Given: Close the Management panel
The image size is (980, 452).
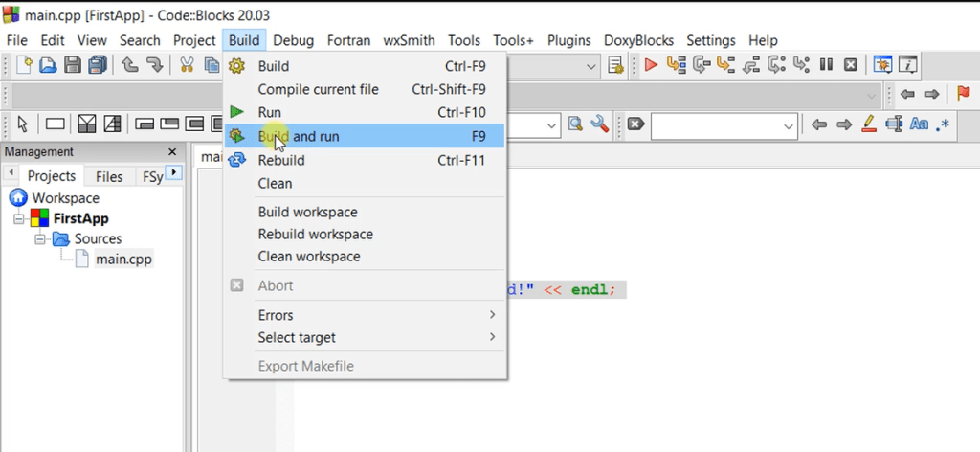Looking at the screenshot, I should point(172,152).
